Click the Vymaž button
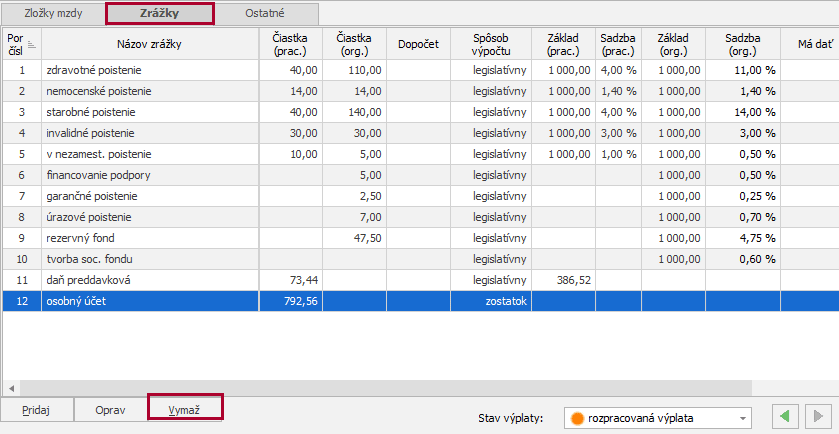The height and width of the screenshot is (434, 839). point(184,409)
